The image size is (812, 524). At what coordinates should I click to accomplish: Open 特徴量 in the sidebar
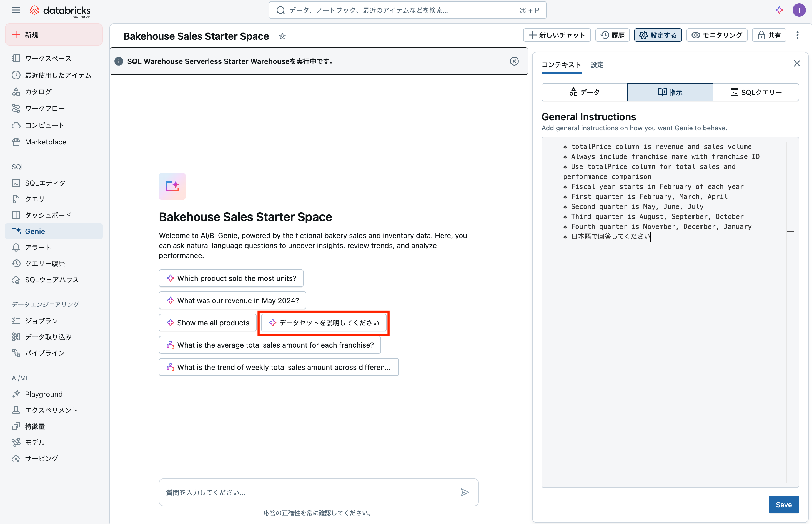point(54,426)
